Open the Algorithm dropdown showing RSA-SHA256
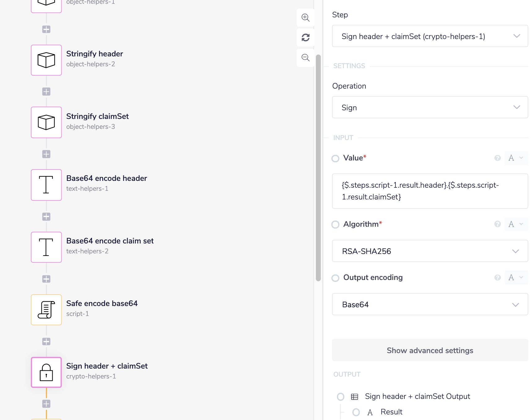 pos(430,251)
